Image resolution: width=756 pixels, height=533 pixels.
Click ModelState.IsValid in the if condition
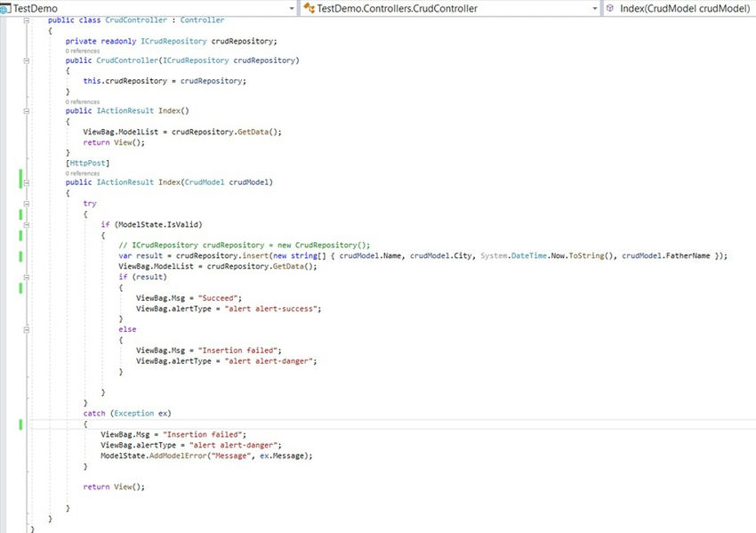(x=158, y=224)
